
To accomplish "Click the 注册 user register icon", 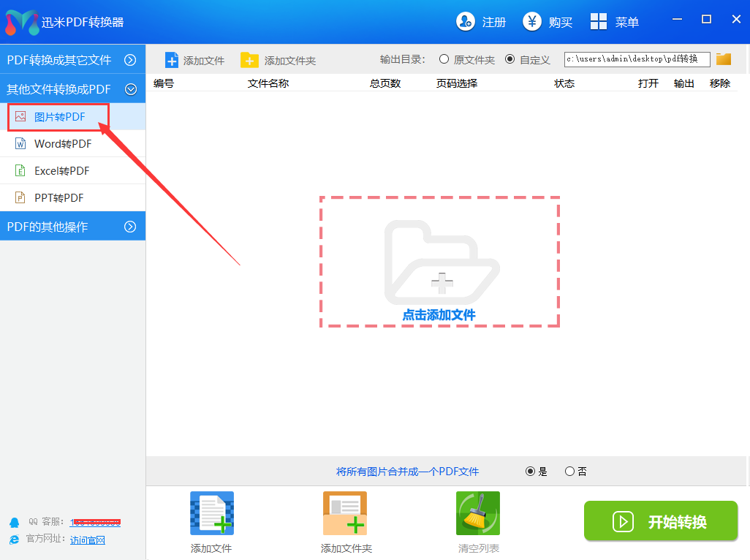I will click(466, 22).
